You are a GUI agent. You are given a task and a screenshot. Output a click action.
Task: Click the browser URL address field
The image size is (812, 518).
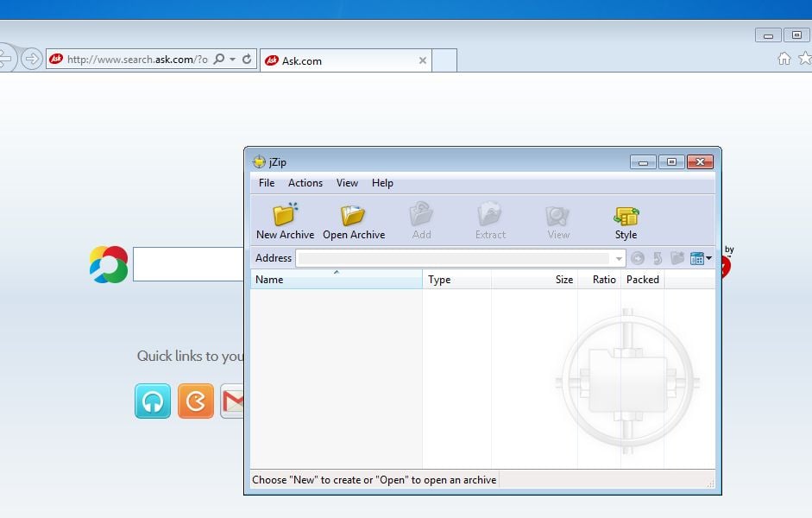pos(137,60)
